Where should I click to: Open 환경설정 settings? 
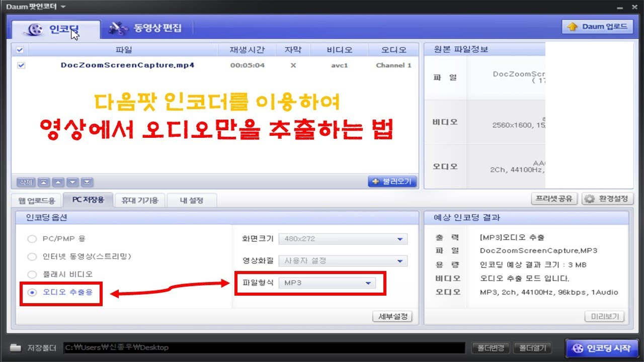coord(607,199)
